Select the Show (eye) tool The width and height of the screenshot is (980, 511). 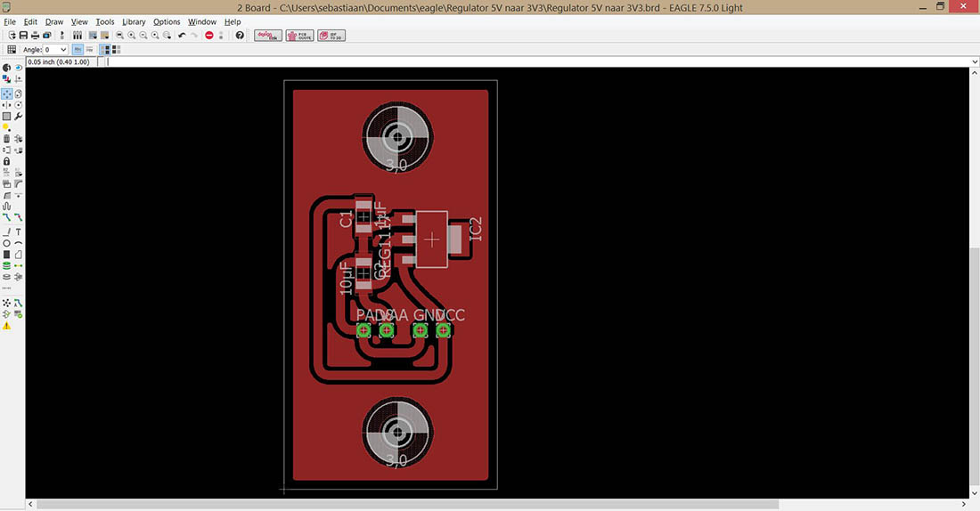18,68
